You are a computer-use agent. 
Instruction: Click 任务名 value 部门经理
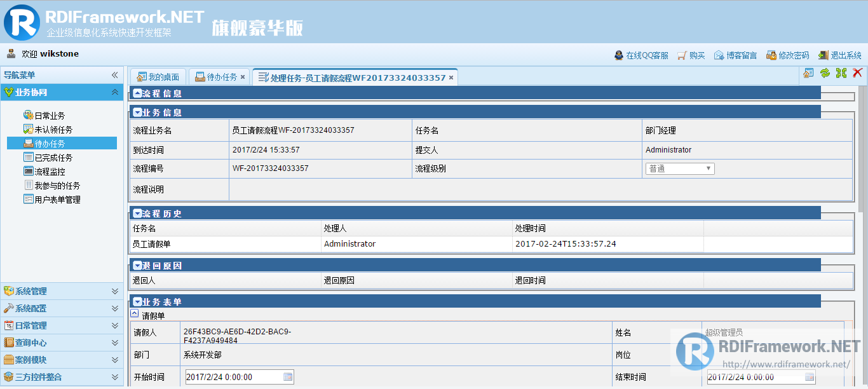tap(661, 130)
